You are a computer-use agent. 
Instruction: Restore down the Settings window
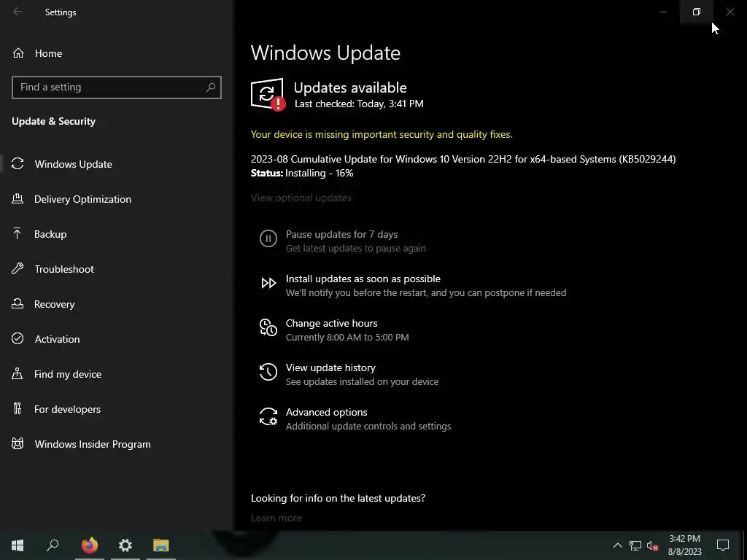(x=697, y=12)
